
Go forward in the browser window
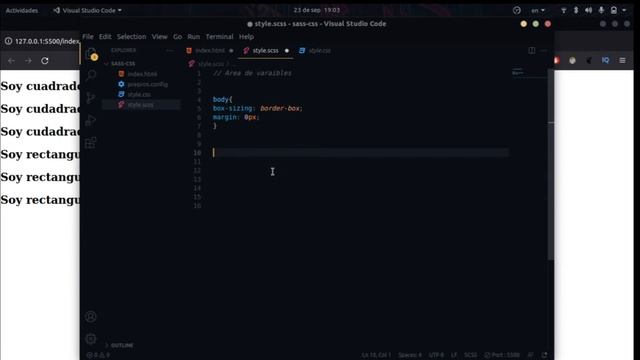[28, 60]
